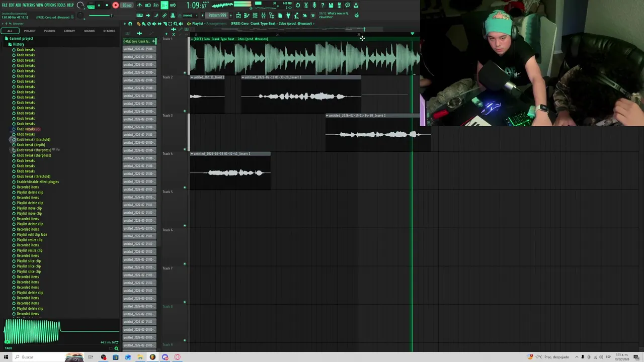Click the Windows Start button in taskbar
Viewport: 644px width, 362px height.
point(6,357)
